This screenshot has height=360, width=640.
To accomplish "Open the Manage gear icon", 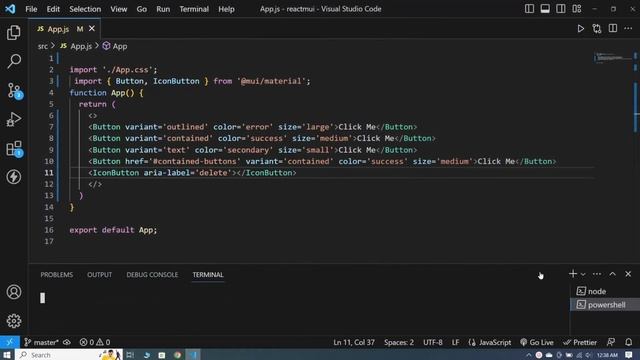I will [x=13, y=321].
